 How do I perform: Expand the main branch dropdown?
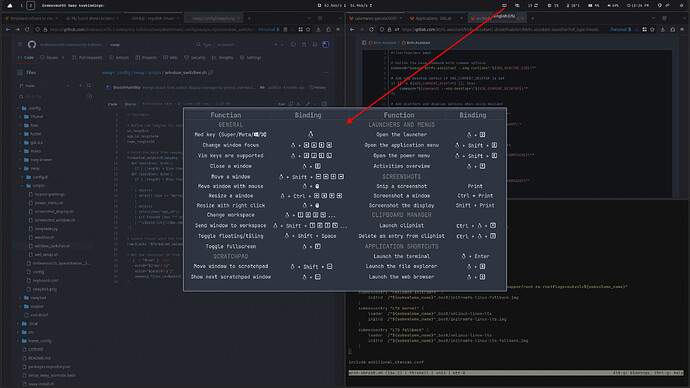pyautogui.click(x=44, y=86)
